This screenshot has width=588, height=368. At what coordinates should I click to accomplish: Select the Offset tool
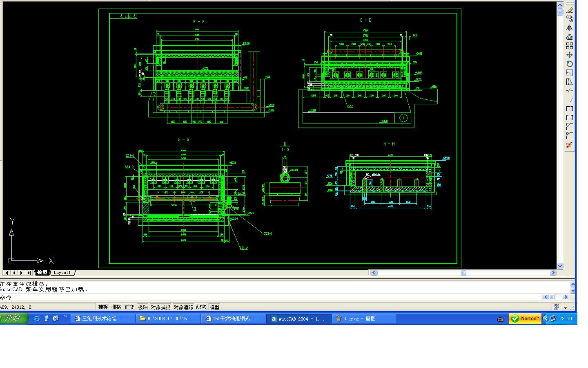click(x=570, y=37)
